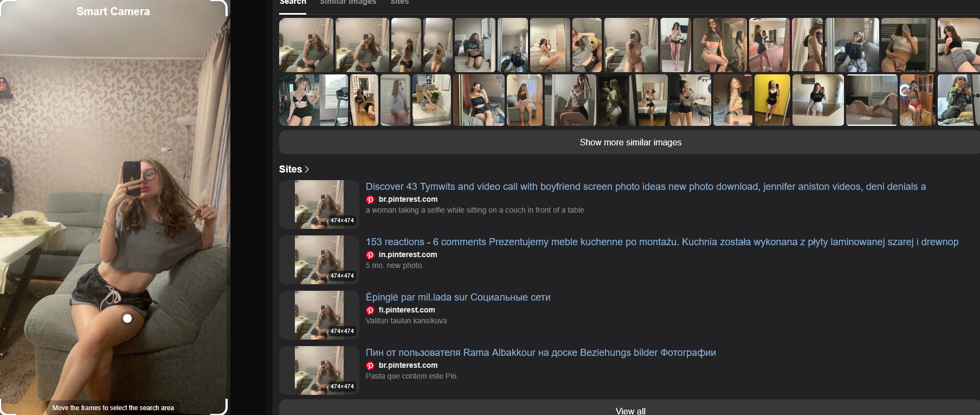Click the 'Pasta que contem este Pin.' snippet
The height and width of the screenshot is (415, 980).
pyautogui.click(x=412, y=376)
